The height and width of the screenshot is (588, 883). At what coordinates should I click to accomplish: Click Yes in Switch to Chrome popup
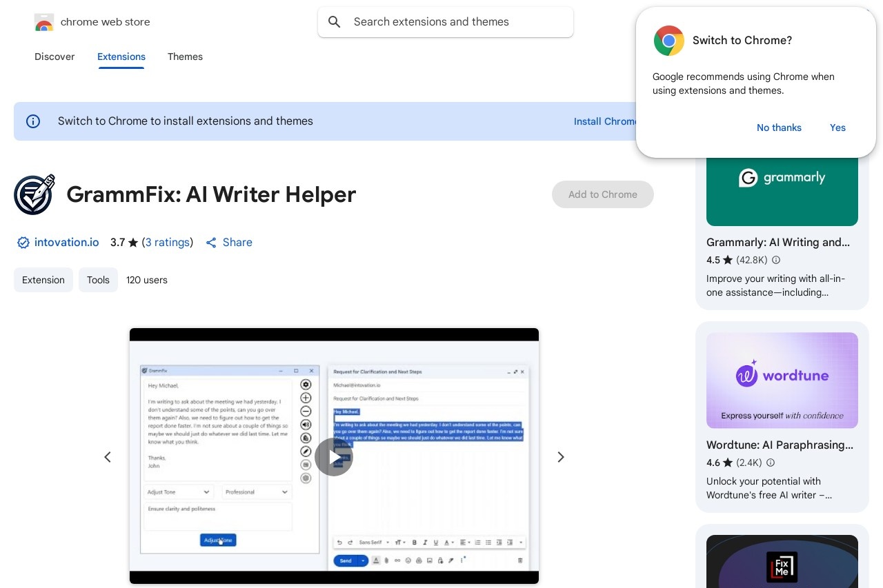pos(837,128)
